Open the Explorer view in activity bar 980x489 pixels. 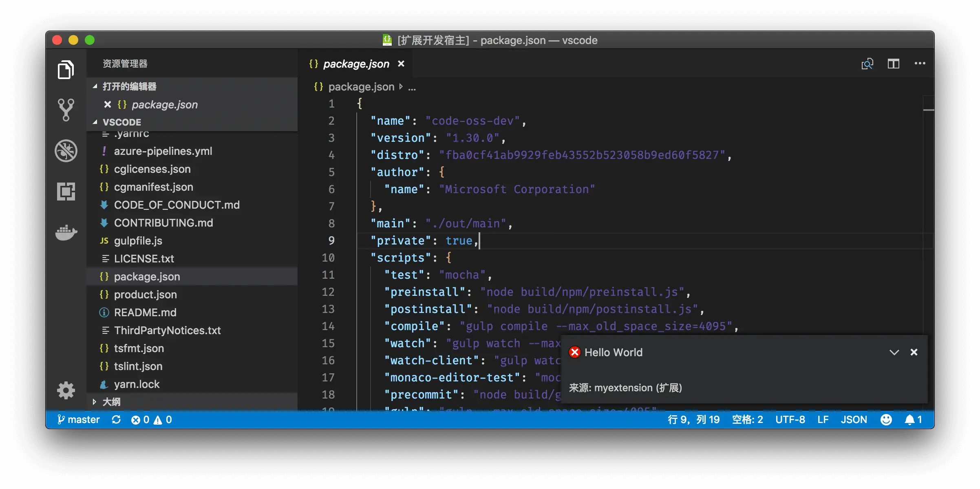pyautogui.click(x=66, y=70)
